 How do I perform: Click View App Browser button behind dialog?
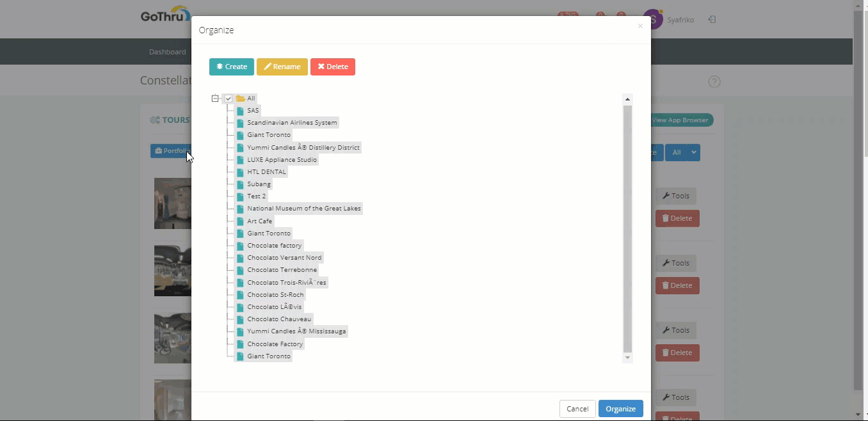[681, 120]
